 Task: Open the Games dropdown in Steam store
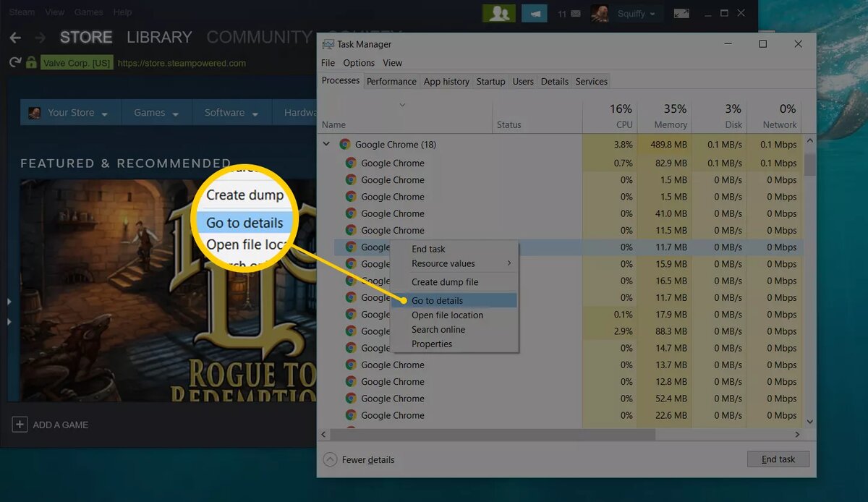point(156,113)
